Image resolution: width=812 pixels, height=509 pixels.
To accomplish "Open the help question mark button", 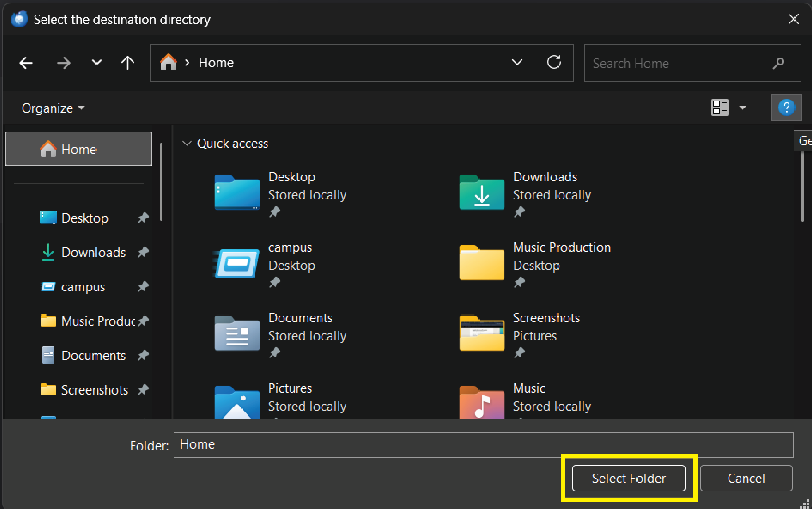I will (786, 108).
